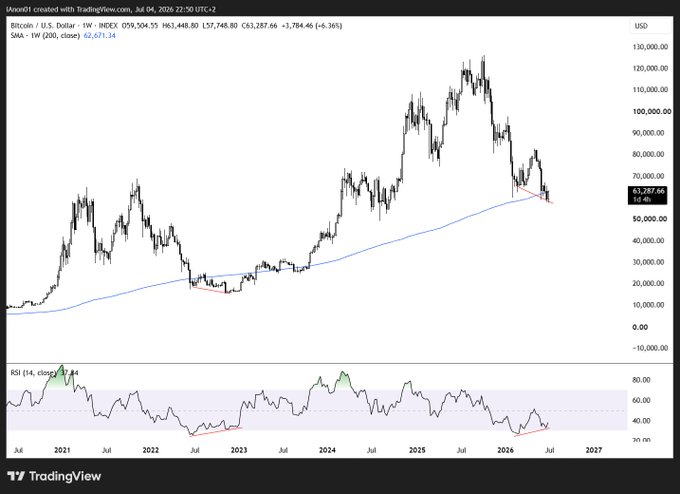Image resolution: width=680 pixels, height=494 pixels.
Task: Click the 10,000.00 price axis label
Action: tap(648, 305)
